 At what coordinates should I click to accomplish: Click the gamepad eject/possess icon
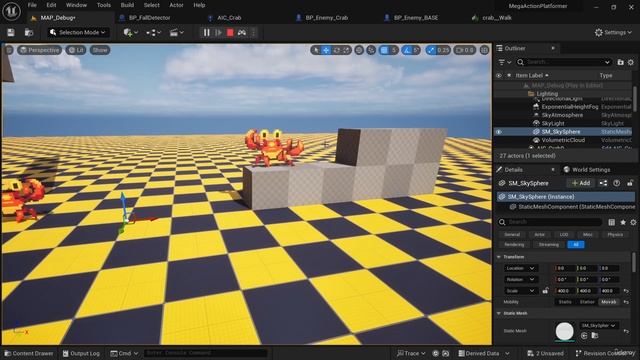(x=242, y=33)
